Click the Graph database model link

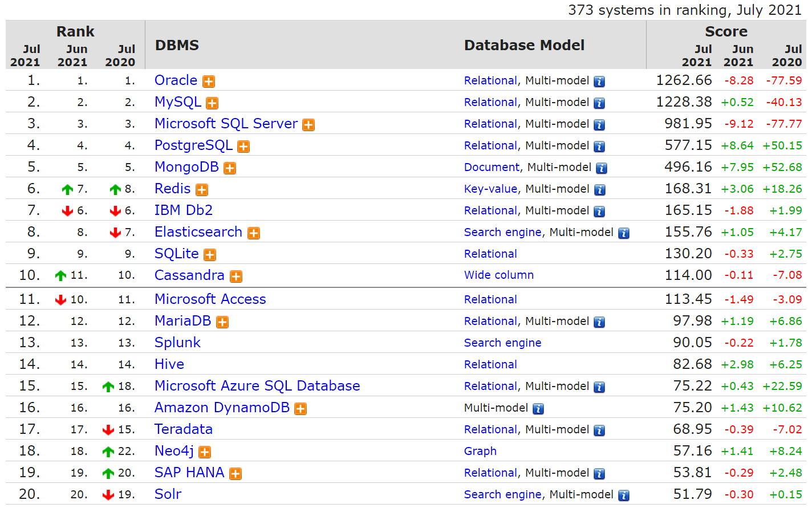[x=480, y=451]
